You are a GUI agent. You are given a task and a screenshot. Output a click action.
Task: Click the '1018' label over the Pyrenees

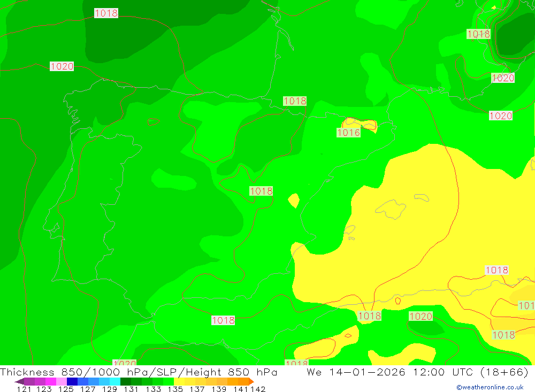point(295,101)
